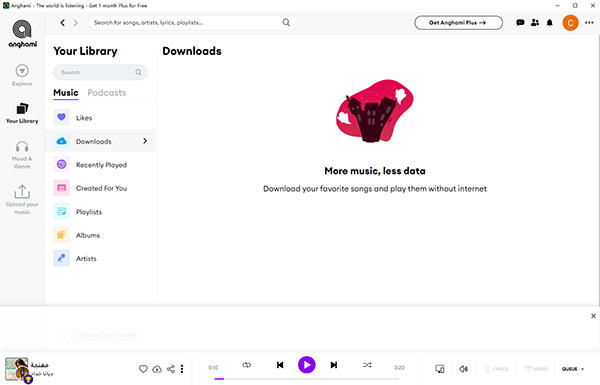Open Artists in the library

(x=100, y=258)
